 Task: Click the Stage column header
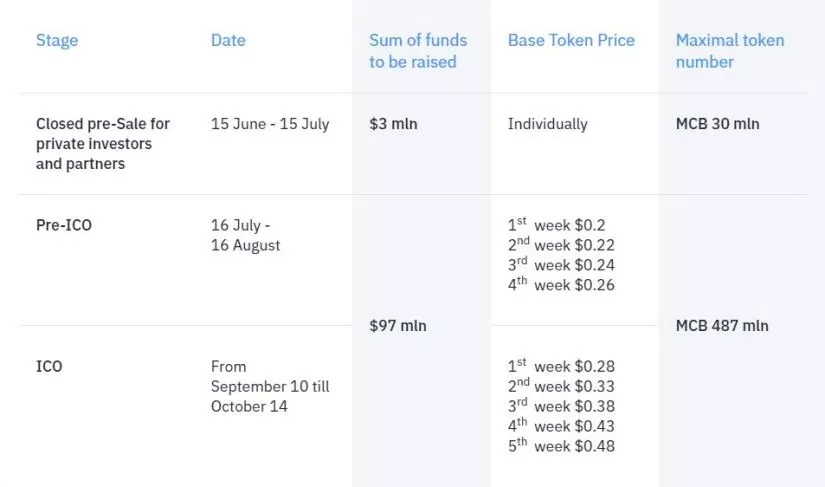[57, 41]
